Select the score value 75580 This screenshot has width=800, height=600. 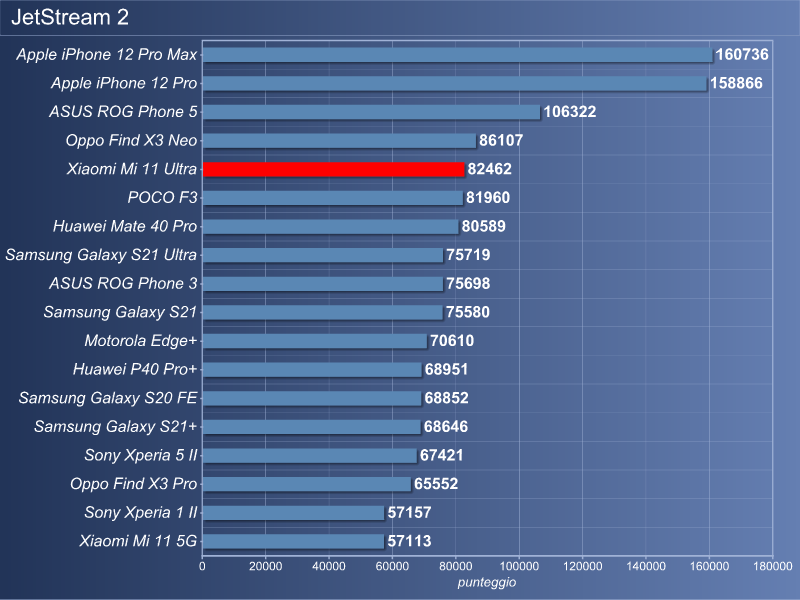coord(468,312)
